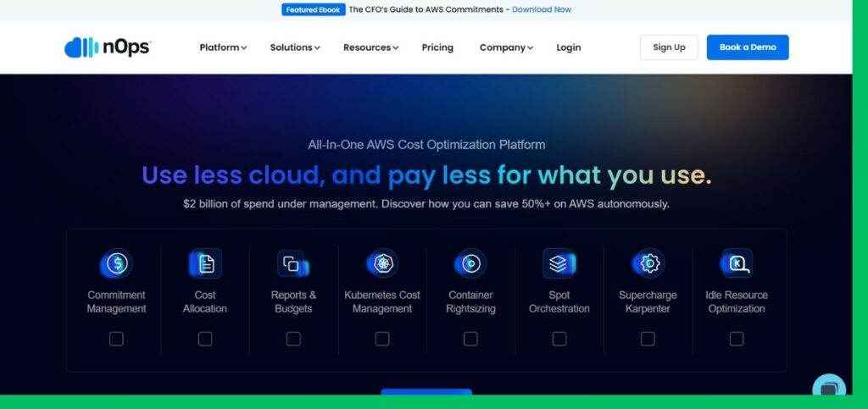Open the Solutions dropdown menu

pyautogui.click(x=295, y=47)
